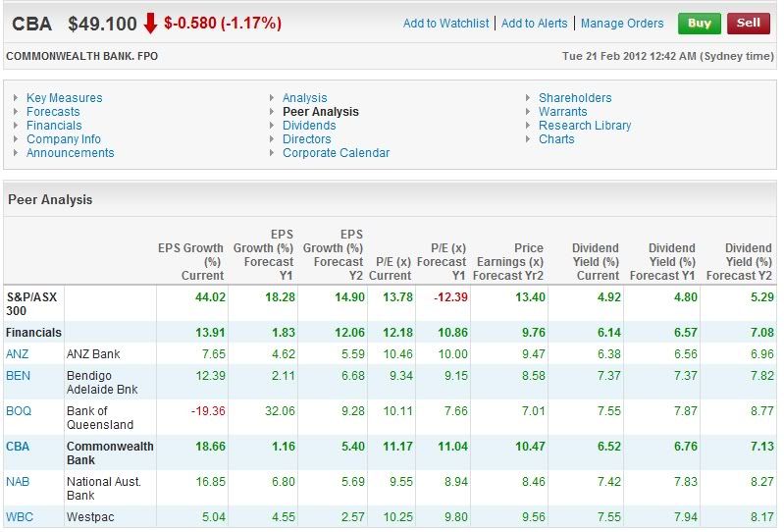Click the 44.02 EPS growth value
Screen dimensions: 784x532
click(x=210, y=297)
